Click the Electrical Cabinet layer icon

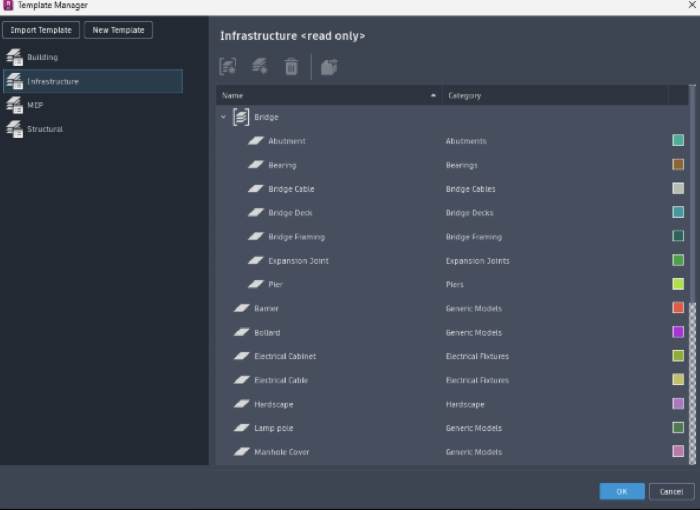point(242,356)
